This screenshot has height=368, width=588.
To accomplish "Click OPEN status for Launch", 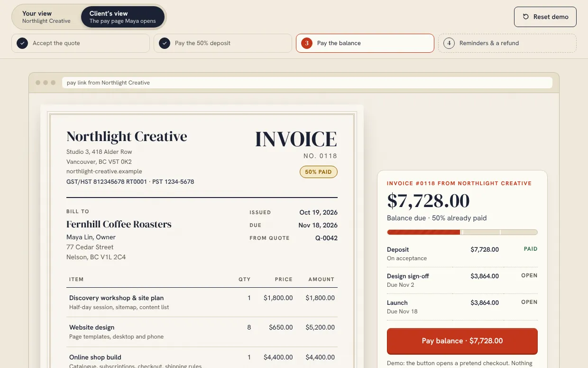I will pos(529,302).
